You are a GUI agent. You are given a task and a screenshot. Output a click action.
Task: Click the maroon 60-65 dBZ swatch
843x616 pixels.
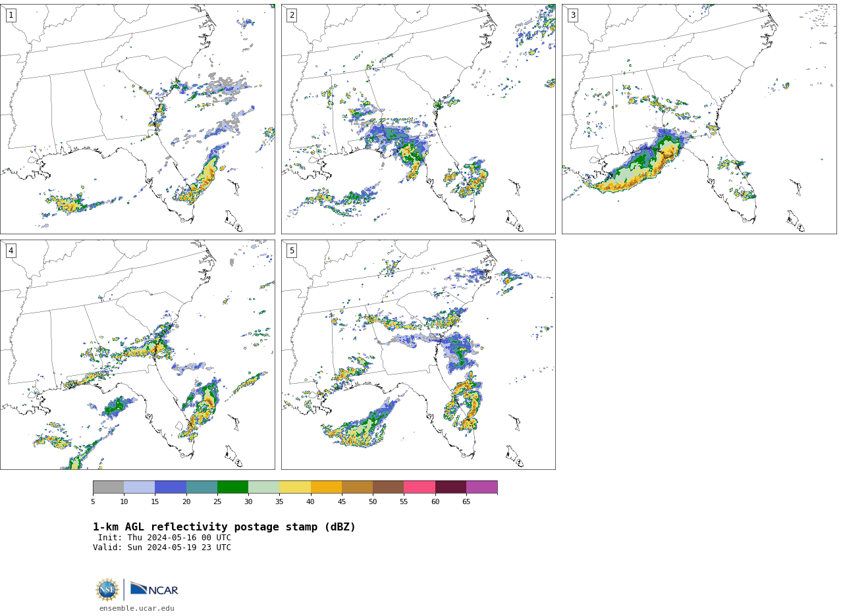[x=450, y=487]
